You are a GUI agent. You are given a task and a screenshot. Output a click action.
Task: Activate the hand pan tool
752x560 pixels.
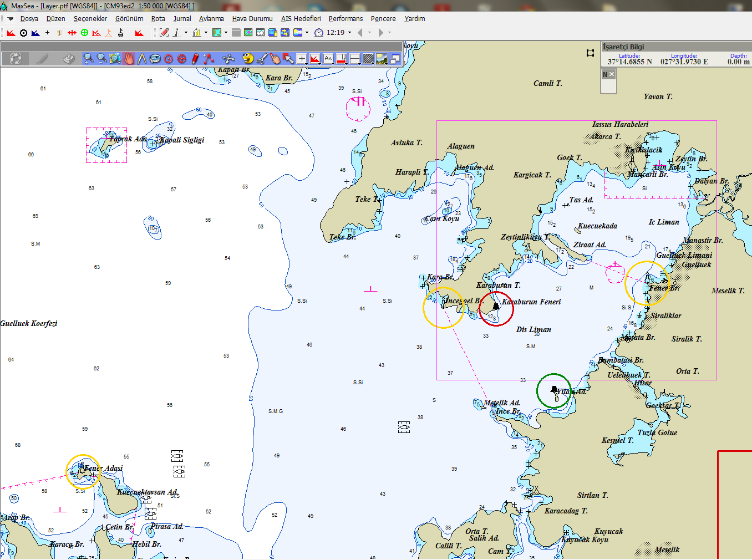coord(129,58)
